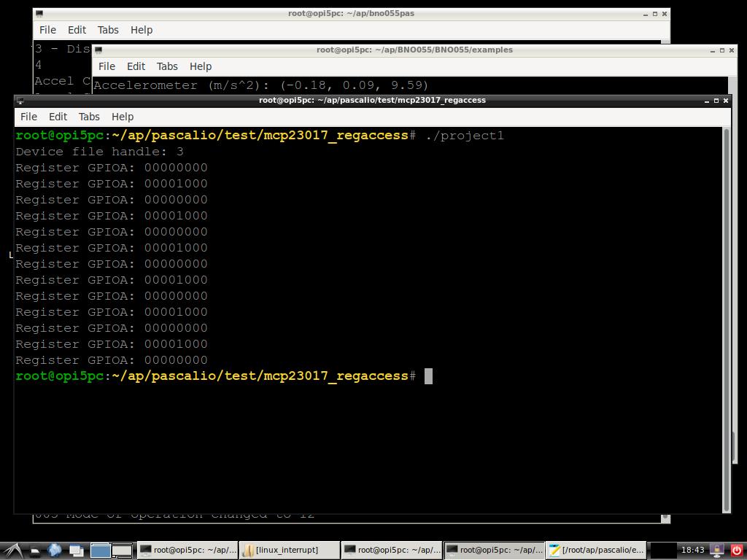Maximize the BNO055 examples terminal window

pos(722,50)
